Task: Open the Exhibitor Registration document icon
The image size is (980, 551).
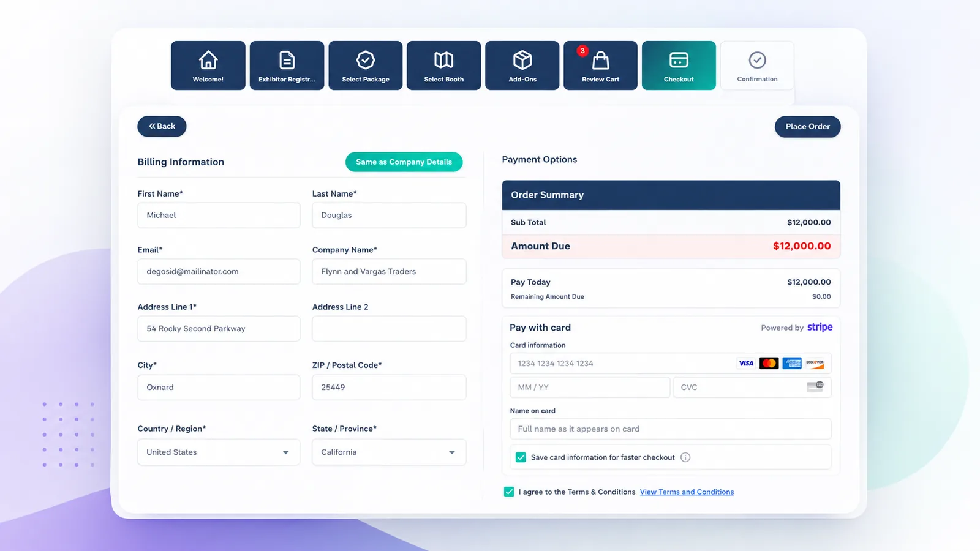Action: click(287, 60)
